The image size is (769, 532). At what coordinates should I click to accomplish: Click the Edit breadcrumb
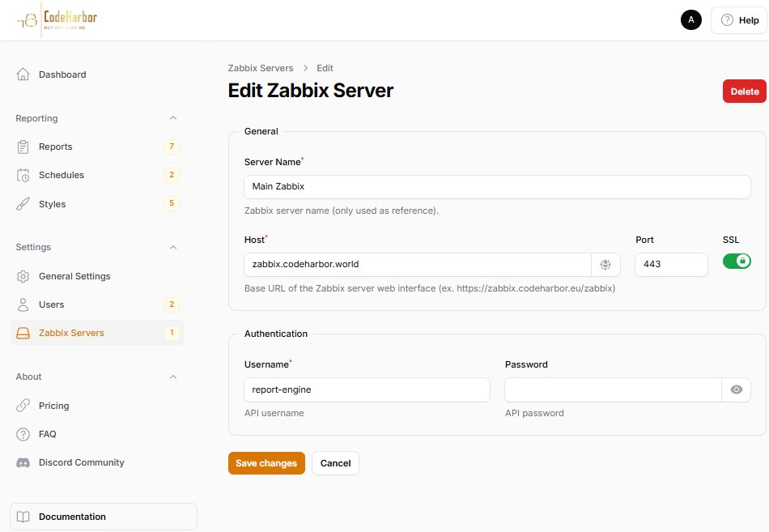(325, 68)
